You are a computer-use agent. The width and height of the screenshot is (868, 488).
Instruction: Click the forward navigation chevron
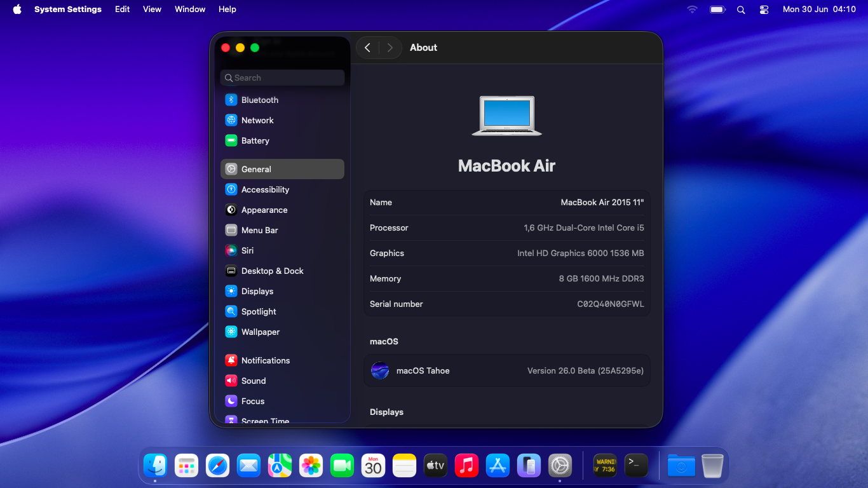tap(390, 48)
